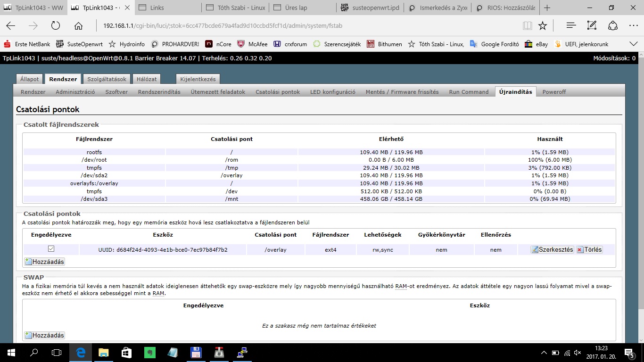This screenshot has height=362, width=644.
Task: Add page to favorites star
Action: click(x=543, y=26)
